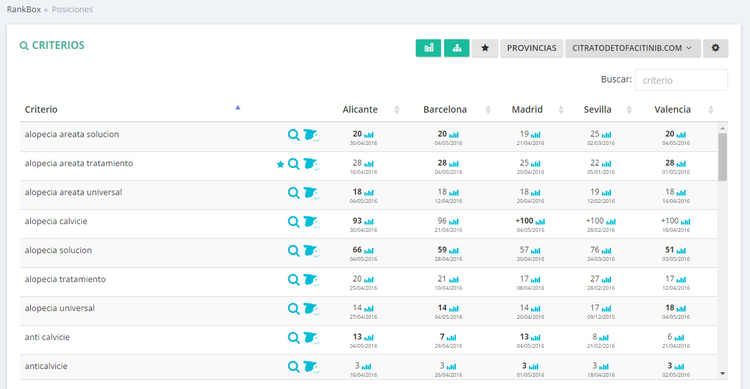Screen dimensions: 750x389
Task: Click the table vertical scrollbar thumb
Action: coord(722,157)
